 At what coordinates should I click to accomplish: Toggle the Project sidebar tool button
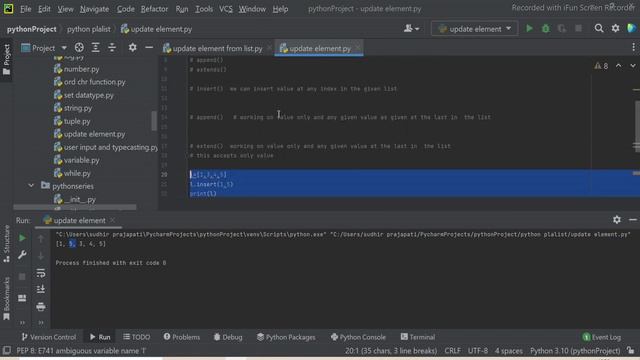click(x=6, y=60)
